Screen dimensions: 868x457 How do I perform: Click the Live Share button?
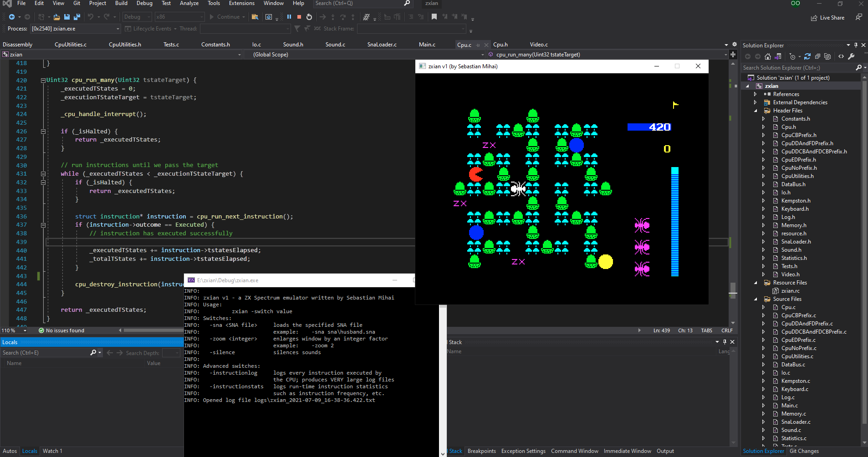point(827,18)
